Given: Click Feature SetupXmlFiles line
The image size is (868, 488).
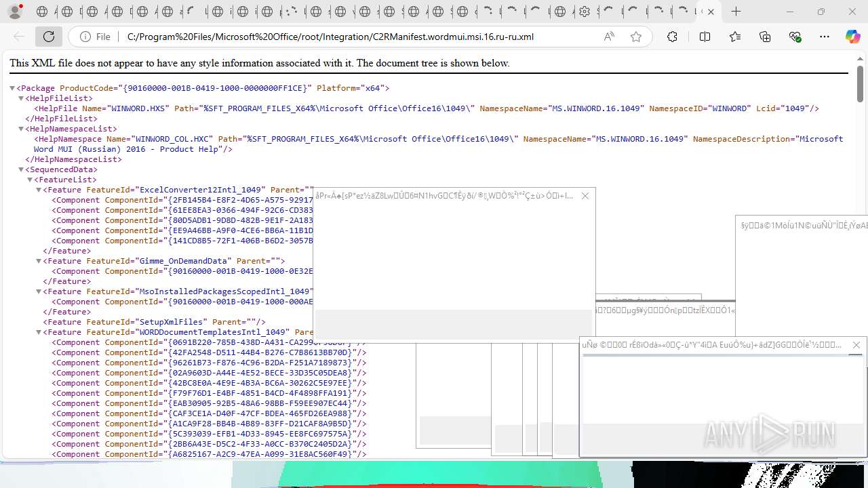Looking at the screenshot, I should click(x=155, y=322).
